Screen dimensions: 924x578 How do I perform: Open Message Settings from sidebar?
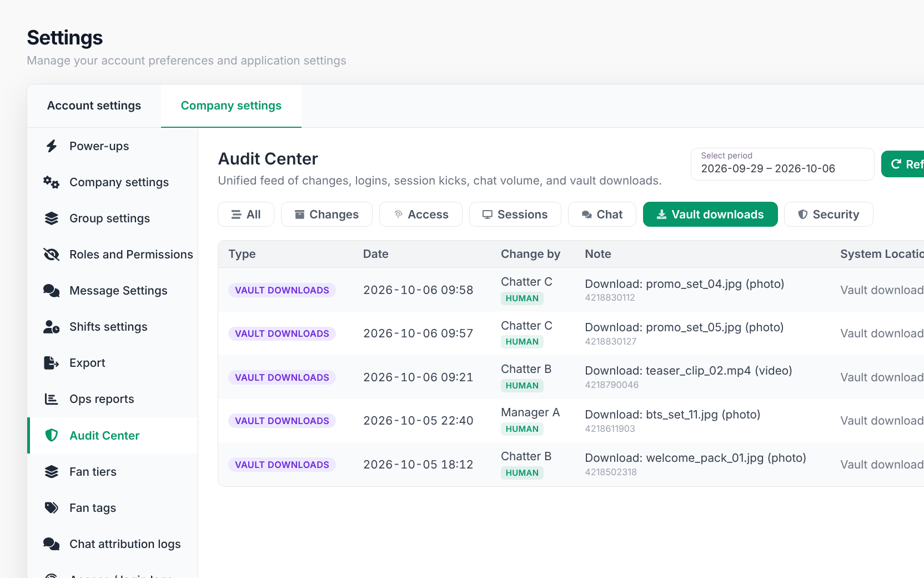point(113,291)
